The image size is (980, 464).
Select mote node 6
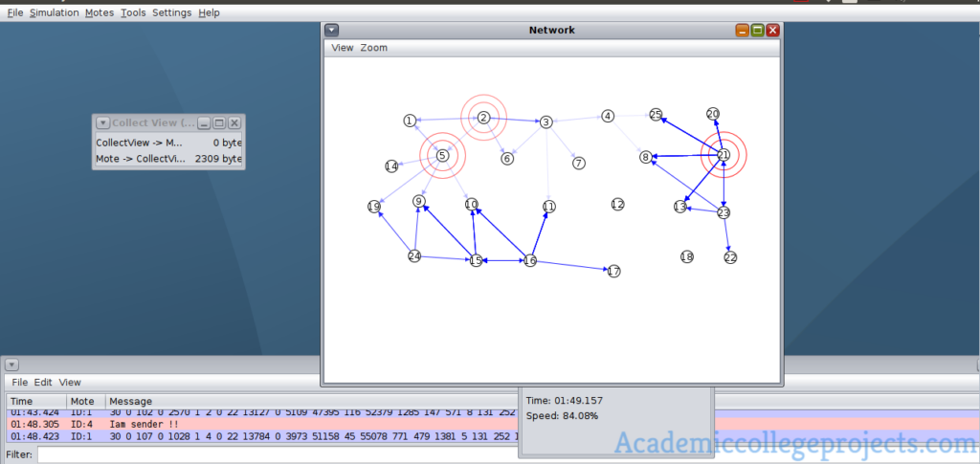(x=507, y=159)
